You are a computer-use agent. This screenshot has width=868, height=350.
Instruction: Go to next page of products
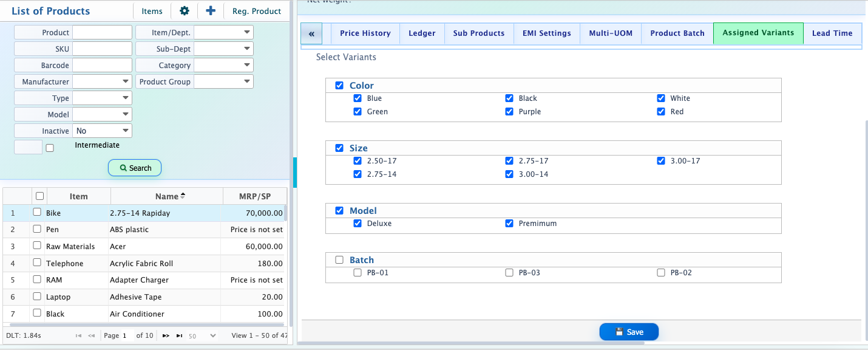(x=166, y=335)
